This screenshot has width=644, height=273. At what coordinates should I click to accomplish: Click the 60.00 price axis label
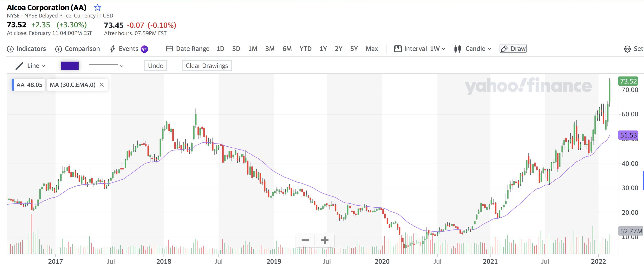630,114
